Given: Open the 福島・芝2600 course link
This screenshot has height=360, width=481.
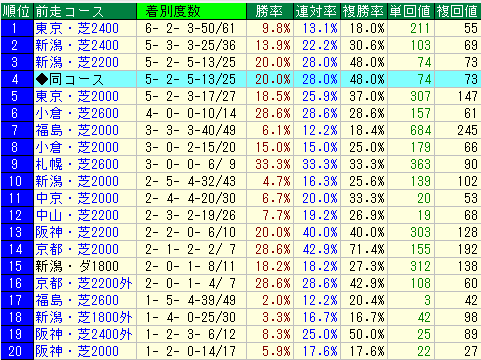Looking at the screenshot, I should pyautogui.click(x=77, y=300).
